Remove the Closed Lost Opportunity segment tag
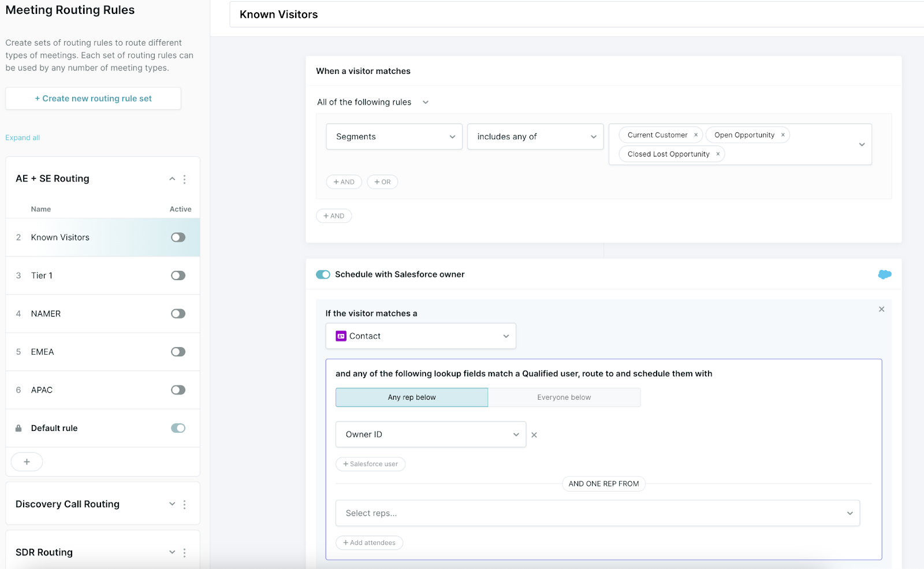Image resolution: width=924 pixels, height=569 pixels. click(x=718, y=154)
